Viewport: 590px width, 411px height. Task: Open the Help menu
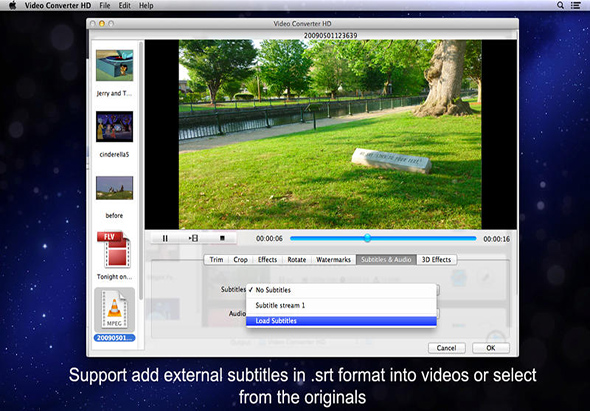pos(146,5)
